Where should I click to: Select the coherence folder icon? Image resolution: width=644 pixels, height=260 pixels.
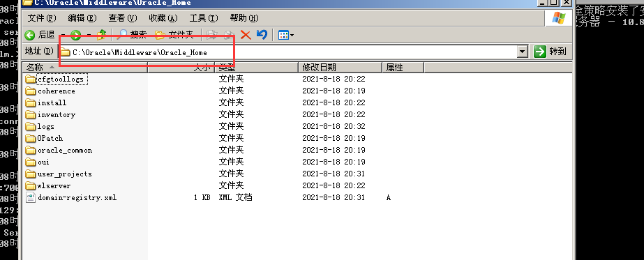tap(31, 91)
